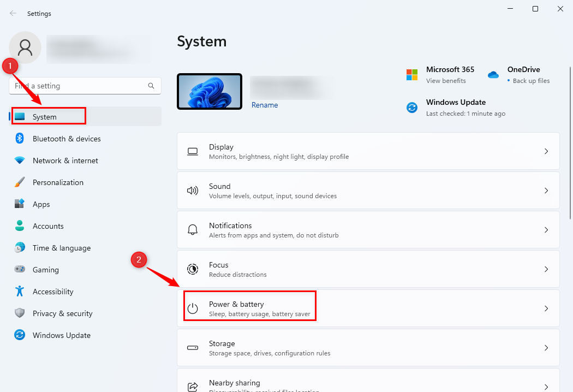The image size is (573, 392).
Task: Click the desktop wallpaper thumbnail
Action: tap(210, 91)
